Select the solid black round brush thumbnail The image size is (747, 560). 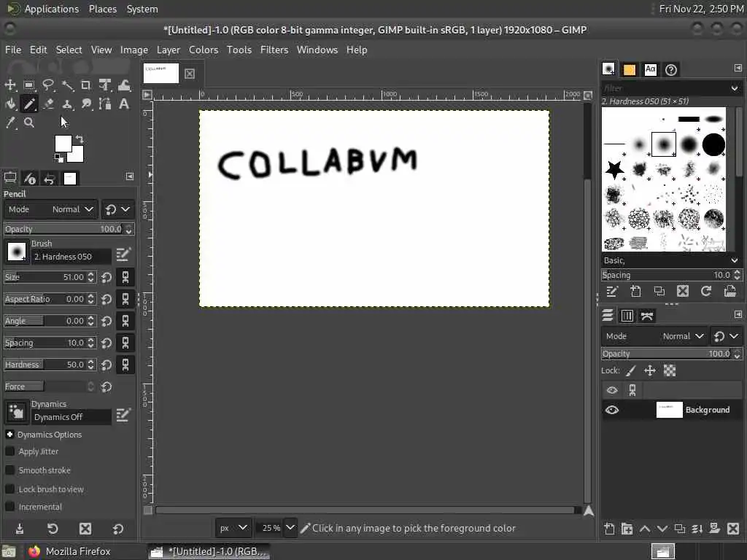[x=713, y=144]
